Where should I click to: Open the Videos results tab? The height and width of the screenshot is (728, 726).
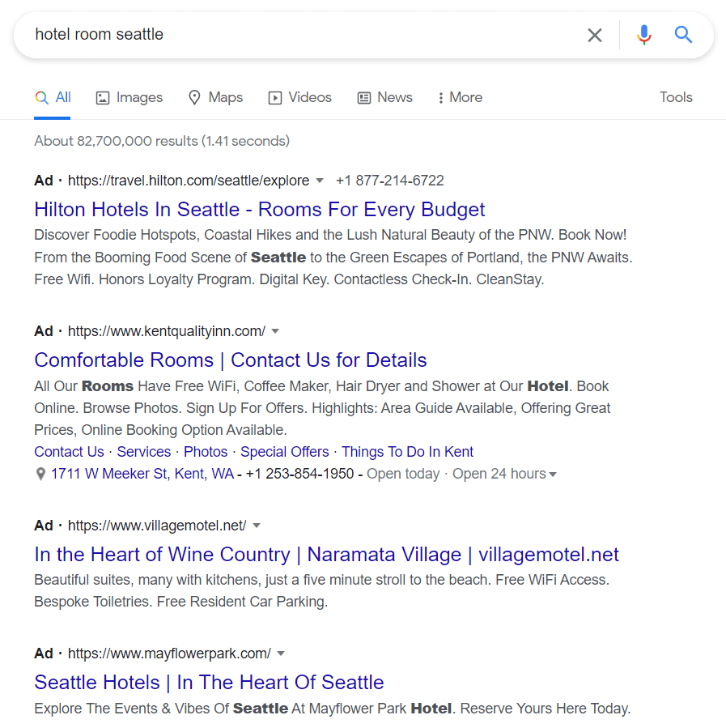(300, 97)
